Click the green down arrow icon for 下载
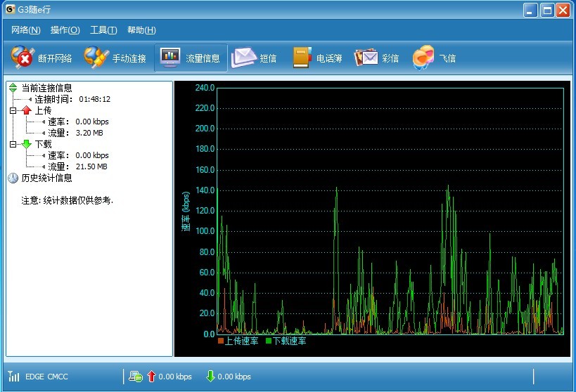The image size is (576, 392). click(27, 144)
